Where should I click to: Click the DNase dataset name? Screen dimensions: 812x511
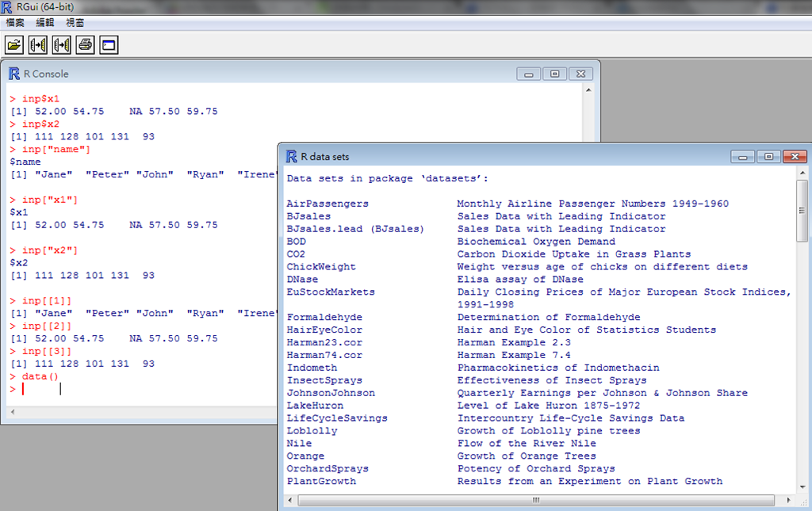(x=302, y=280)
